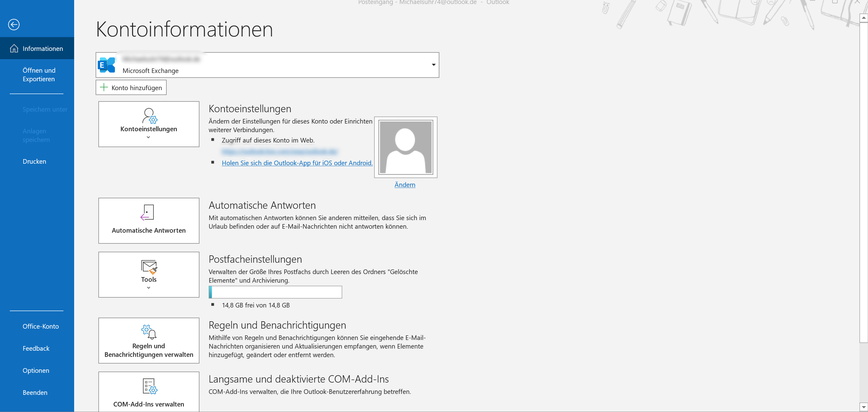Click the vertical scrollbar up arrow

coord(863,17)
